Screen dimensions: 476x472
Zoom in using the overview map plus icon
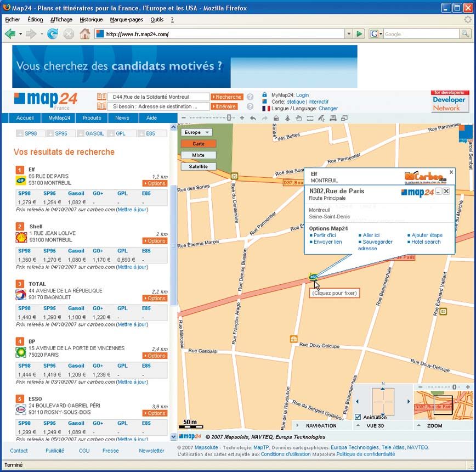point(468,387)
